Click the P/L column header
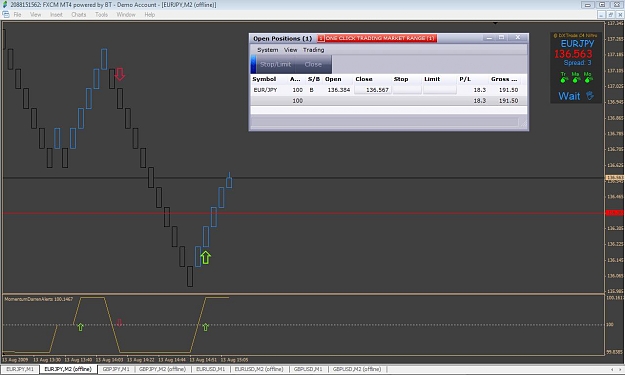Screen dimensions: 625x375 click(x=465, y=79)
